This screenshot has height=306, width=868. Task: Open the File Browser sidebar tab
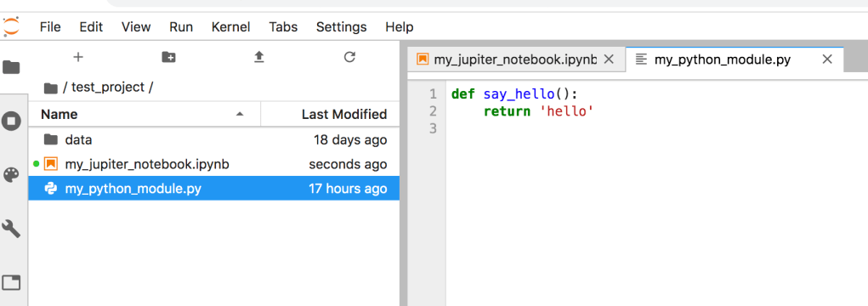point(12,67)
